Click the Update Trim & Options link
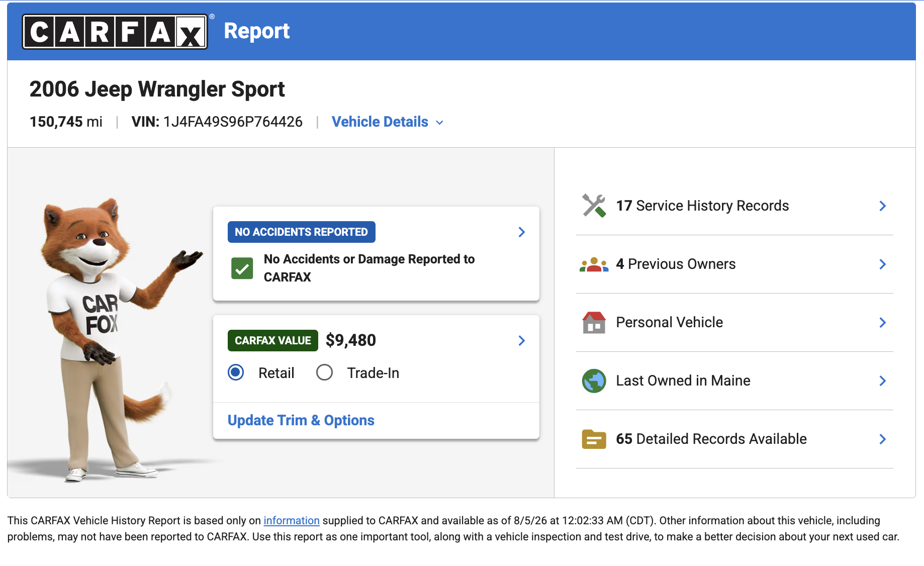924x566 pixels. point(301,420)
